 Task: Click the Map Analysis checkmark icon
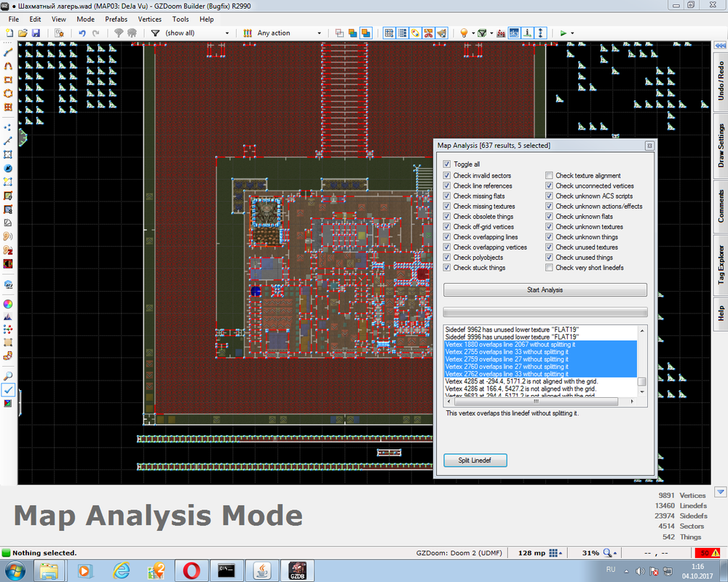[x=8, y=390]
